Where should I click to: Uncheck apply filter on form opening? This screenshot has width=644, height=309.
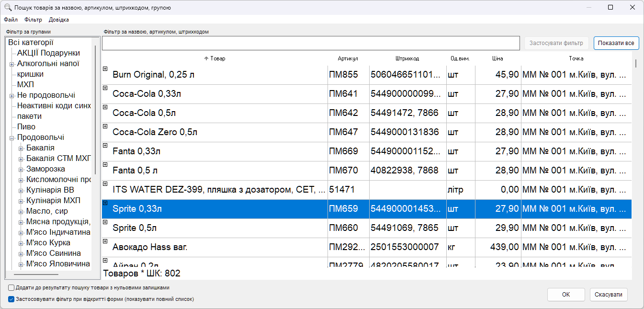point(11,299)
